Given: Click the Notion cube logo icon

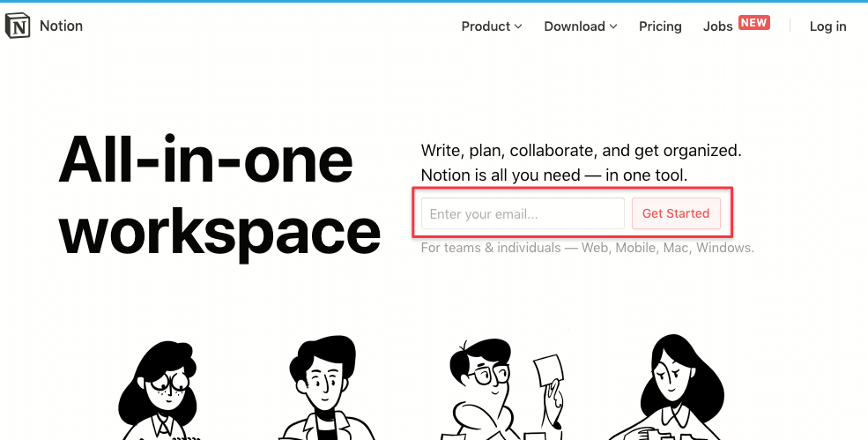Looking at the screenshot, I should tap(18, 26).
